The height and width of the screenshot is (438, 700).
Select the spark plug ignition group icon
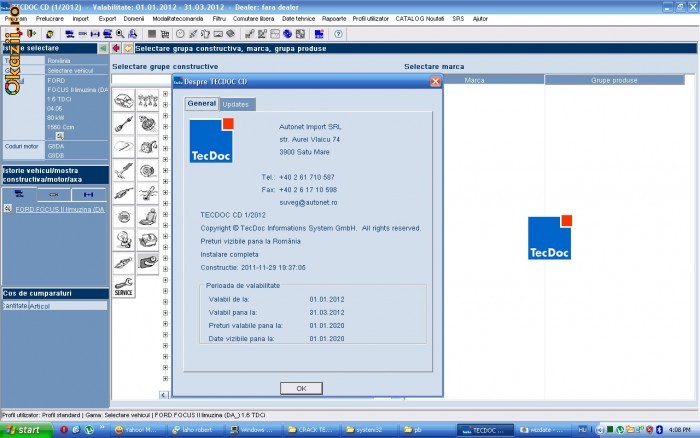coord(124,263)
